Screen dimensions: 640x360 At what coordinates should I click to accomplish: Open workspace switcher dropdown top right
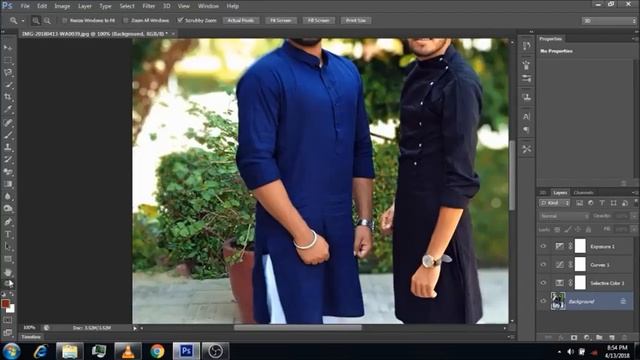609,20
